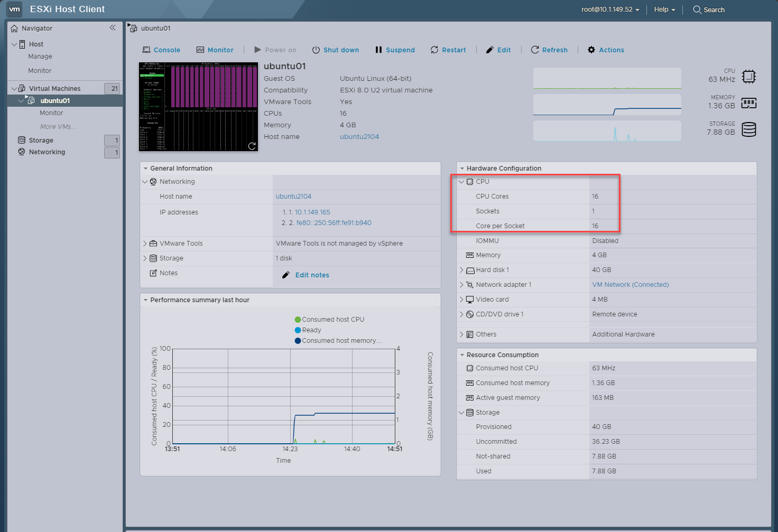
Task: Refresh the console screenshot thumbnail icon
Action: click(x=252, y=146)
